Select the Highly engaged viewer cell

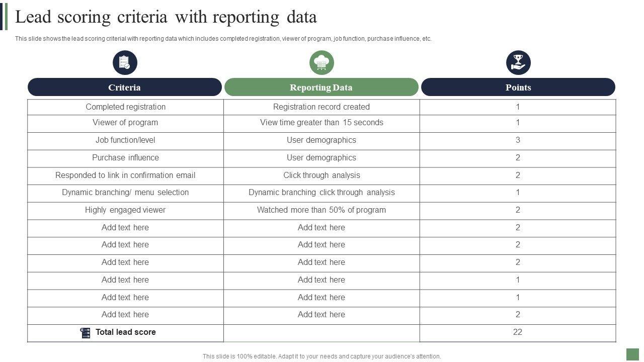coord(125,210)
